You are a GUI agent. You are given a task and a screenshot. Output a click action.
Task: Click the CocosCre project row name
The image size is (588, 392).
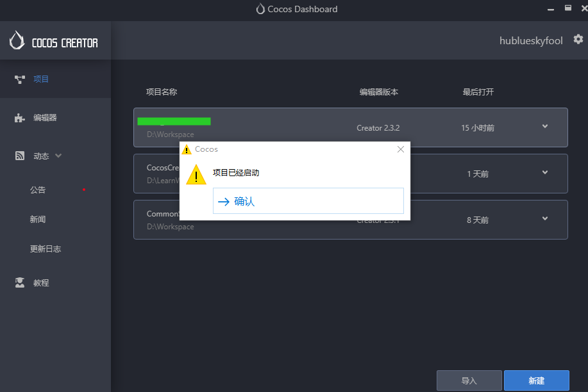click(x=163, y=168)
